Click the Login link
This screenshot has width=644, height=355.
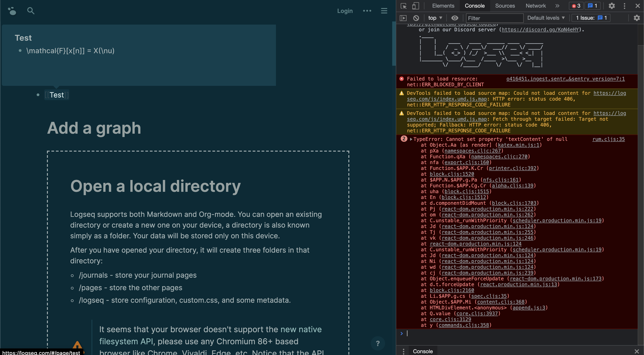(345, 11)
